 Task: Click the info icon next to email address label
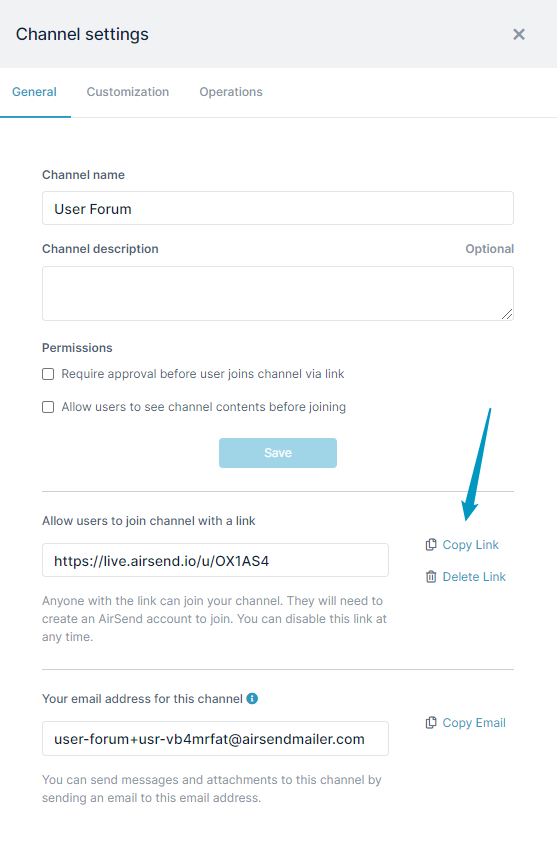(252, 698)
